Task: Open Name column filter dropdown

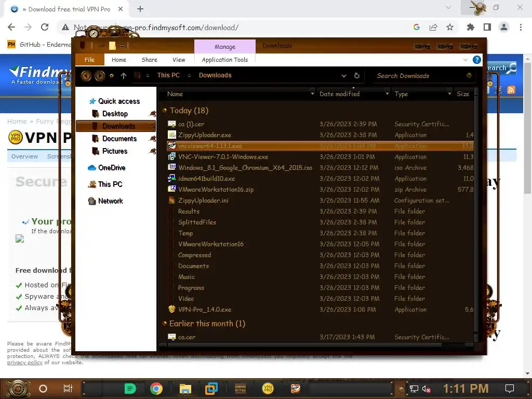Action: click(312, 94)
